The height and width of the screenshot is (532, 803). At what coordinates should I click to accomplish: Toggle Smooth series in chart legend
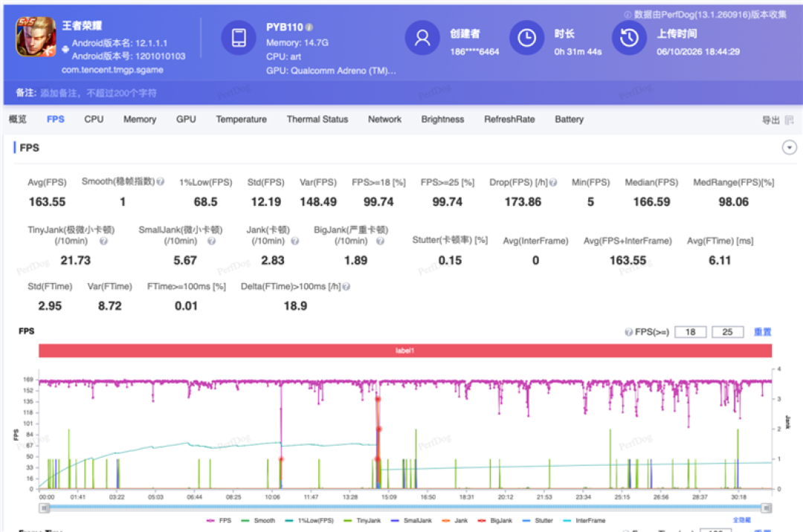(x=258, y=521)
